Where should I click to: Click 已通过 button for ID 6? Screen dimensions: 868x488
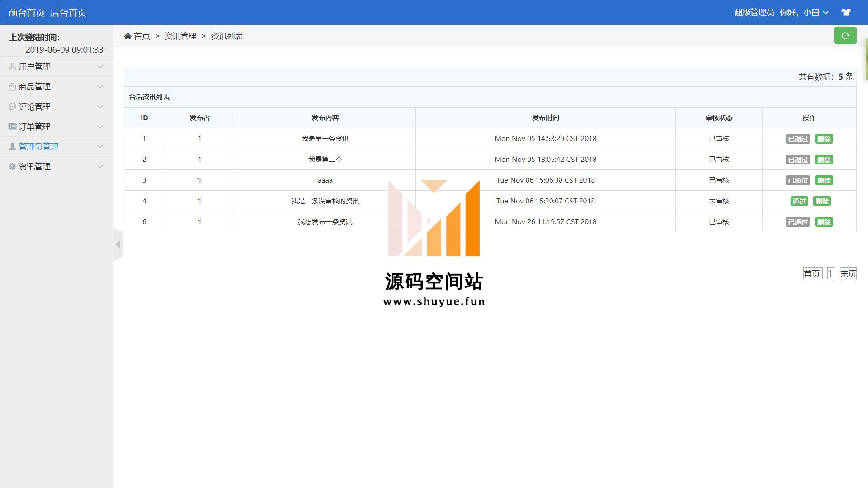pos(797,222)
